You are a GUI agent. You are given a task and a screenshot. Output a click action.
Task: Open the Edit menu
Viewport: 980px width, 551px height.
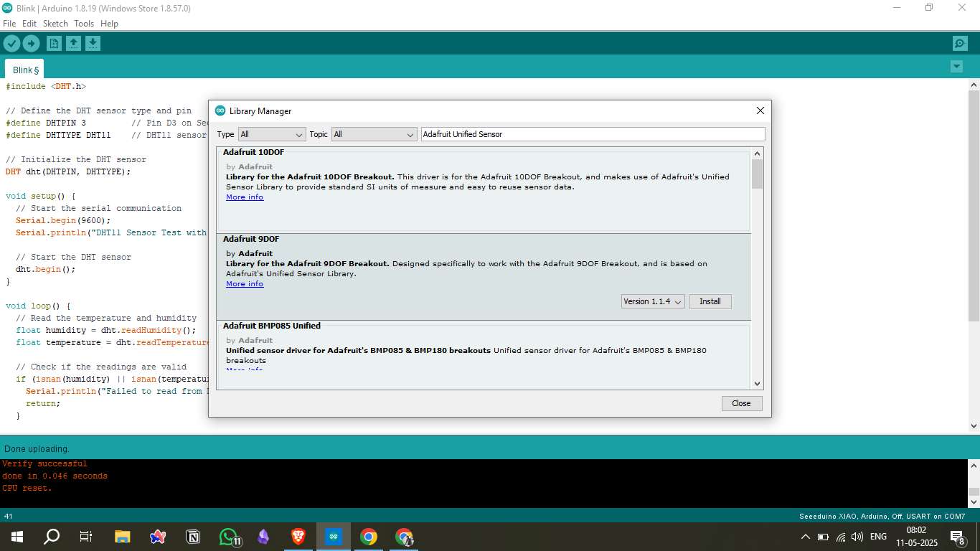coord(29,24)
